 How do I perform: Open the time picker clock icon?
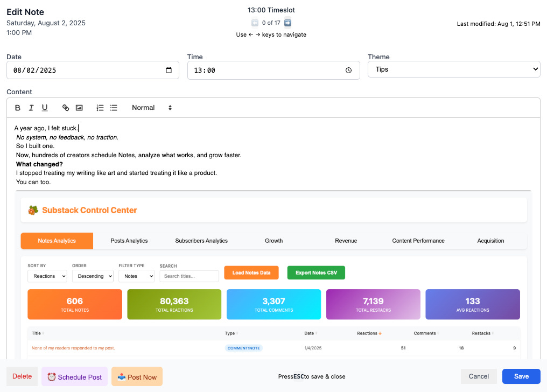tap(348, 70)
